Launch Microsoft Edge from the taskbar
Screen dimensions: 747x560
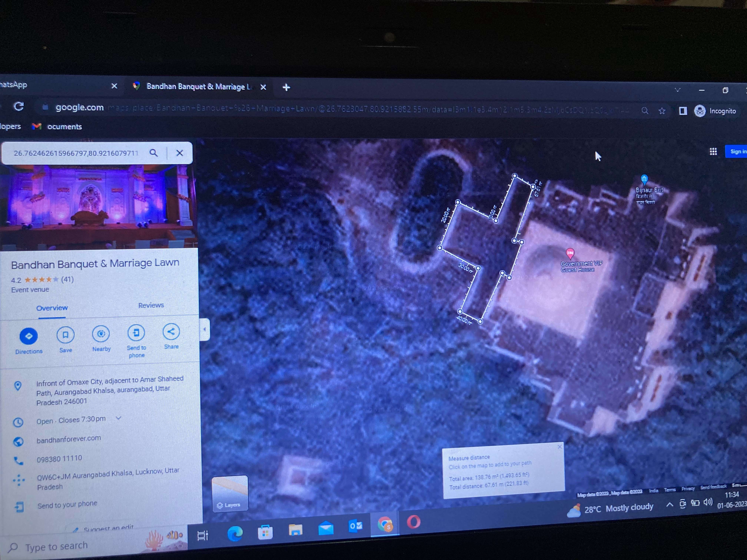[235, 534]
